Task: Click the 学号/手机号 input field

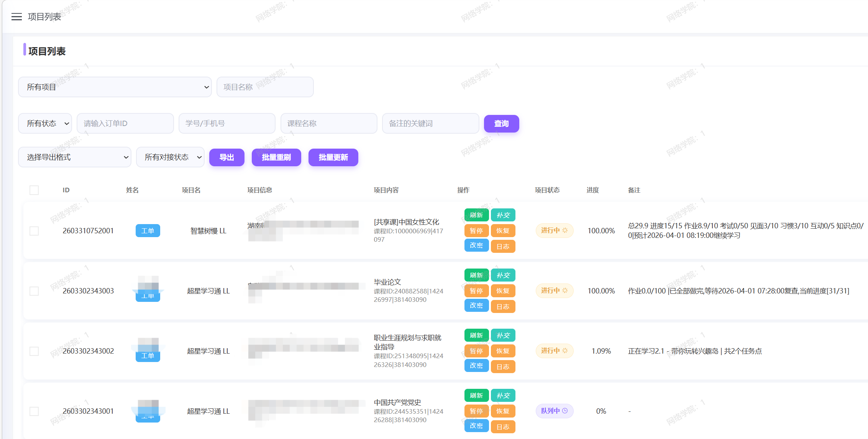Action: point(227,123)
